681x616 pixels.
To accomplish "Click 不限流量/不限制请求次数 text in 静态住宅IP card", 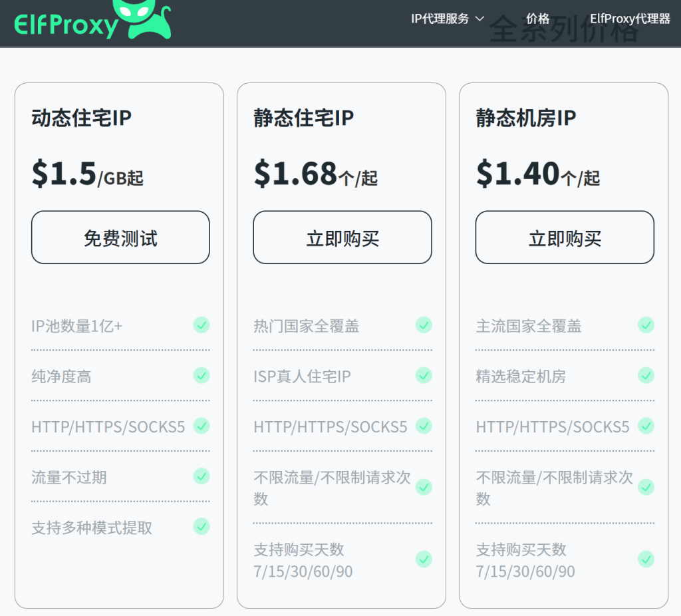I will point(333,488).
